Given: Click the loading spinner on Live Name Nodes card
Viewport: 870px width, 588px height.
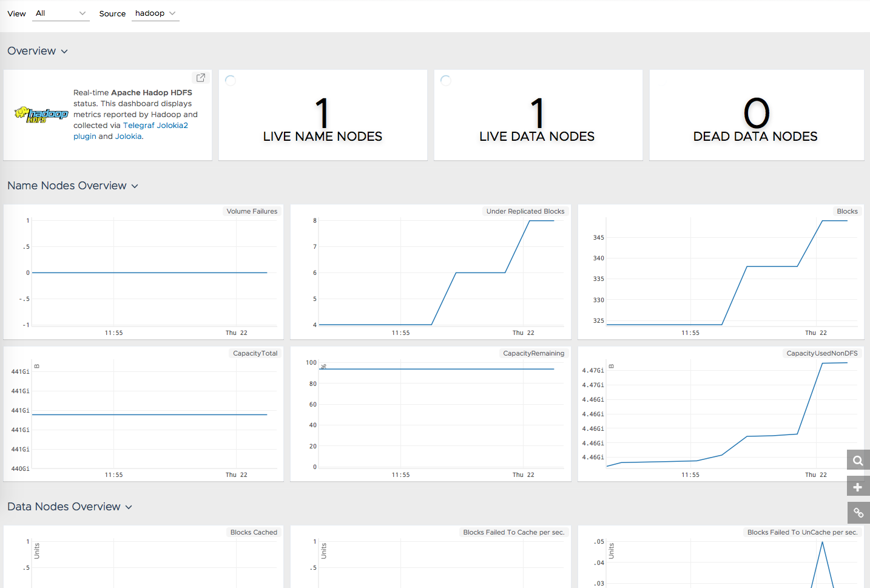Looking at the screenshot, I should [231, 80].
